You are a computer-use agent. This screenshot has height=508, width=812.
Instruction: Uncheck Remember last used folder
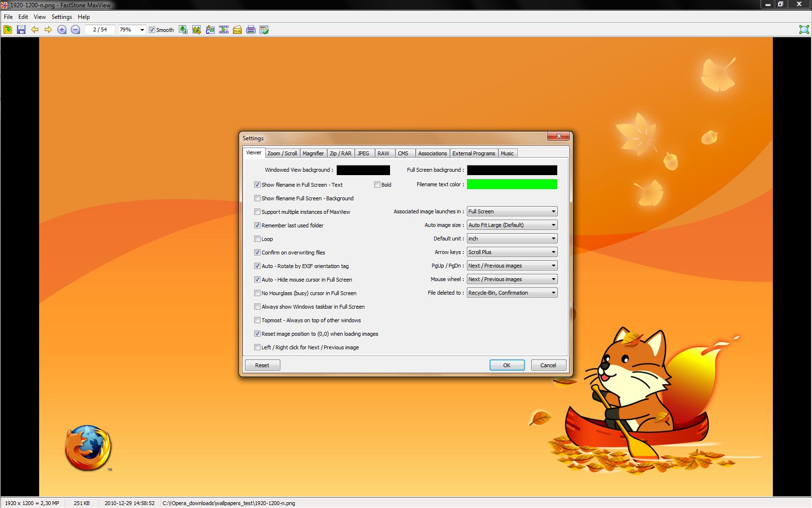[x=257, y=225]
